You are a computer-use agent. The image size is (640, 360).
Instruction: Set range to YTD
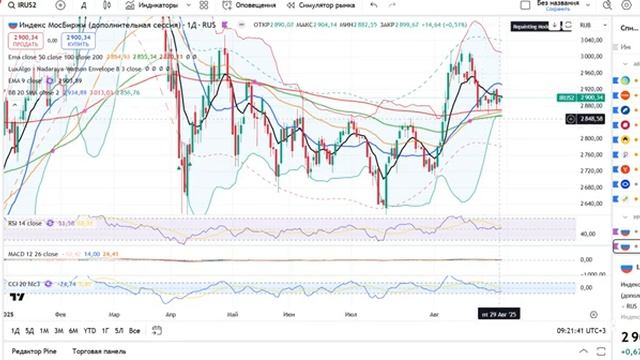[89, 331]
